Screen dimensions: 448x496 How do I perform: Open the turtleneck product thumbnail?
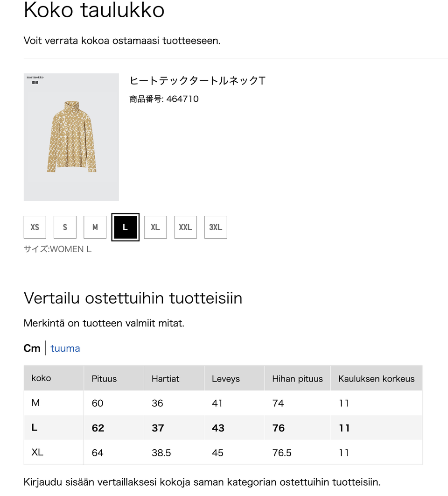(x=71, y=137)
